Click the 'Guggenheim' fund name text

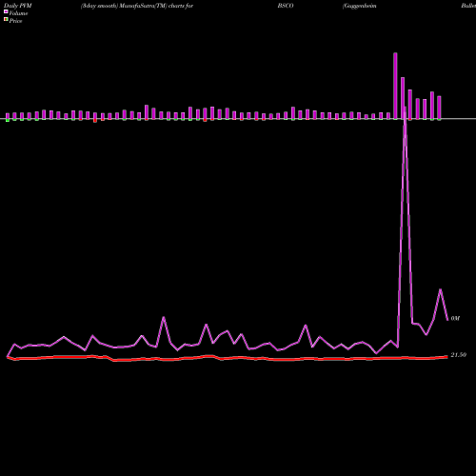360,6
